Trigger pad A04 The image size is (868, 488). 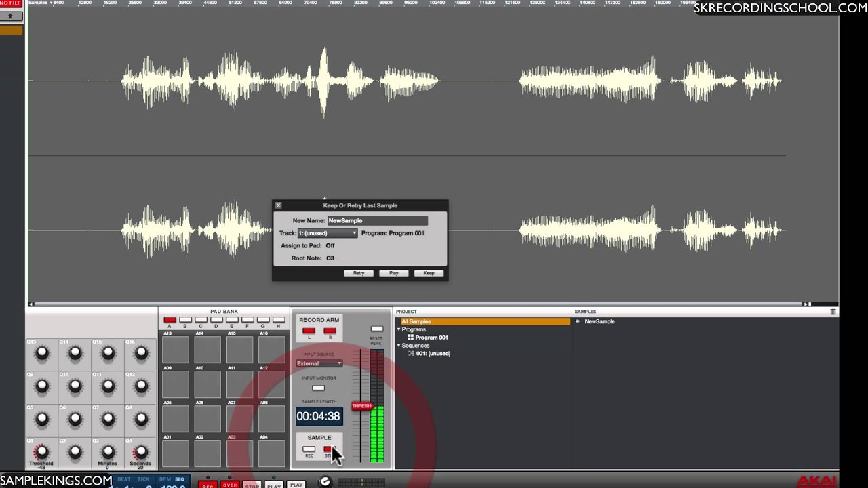(x=272, y=453)
